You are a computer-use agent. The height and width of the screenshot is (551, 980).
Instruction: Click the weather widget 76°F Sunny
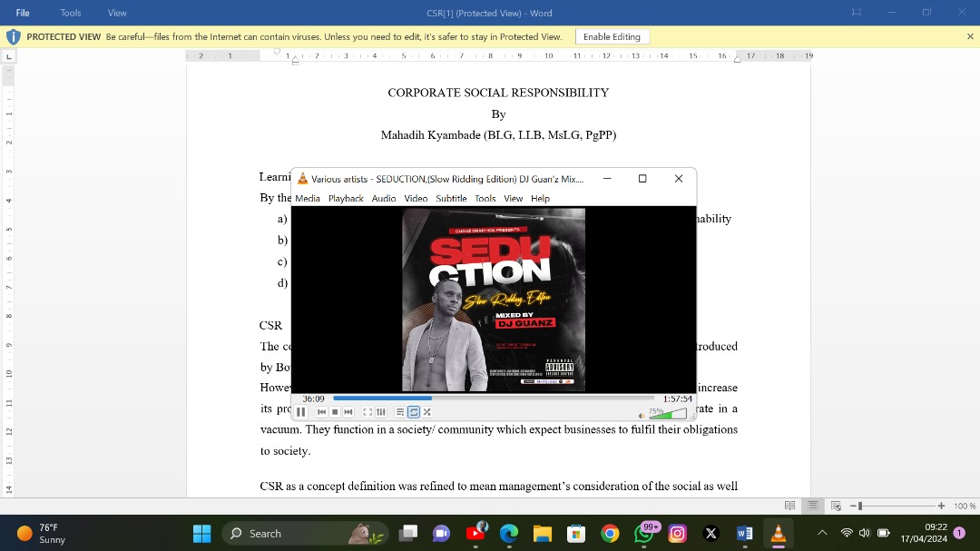42,534
